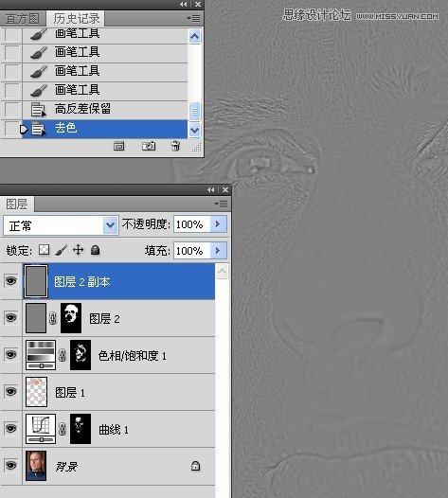Select the 背景 layer portrait thumbnail
Viewport: 448px width, 498px height.
(36, 466)
